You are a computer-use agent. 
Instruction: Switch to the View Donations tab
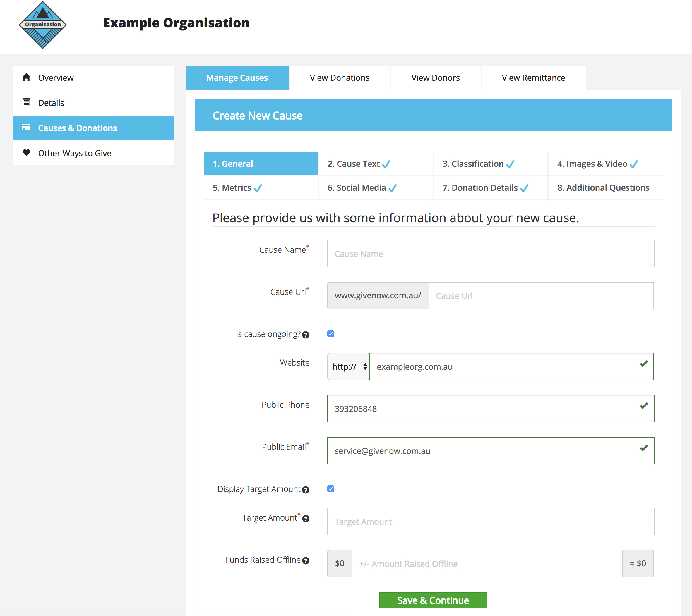point(339,78)
